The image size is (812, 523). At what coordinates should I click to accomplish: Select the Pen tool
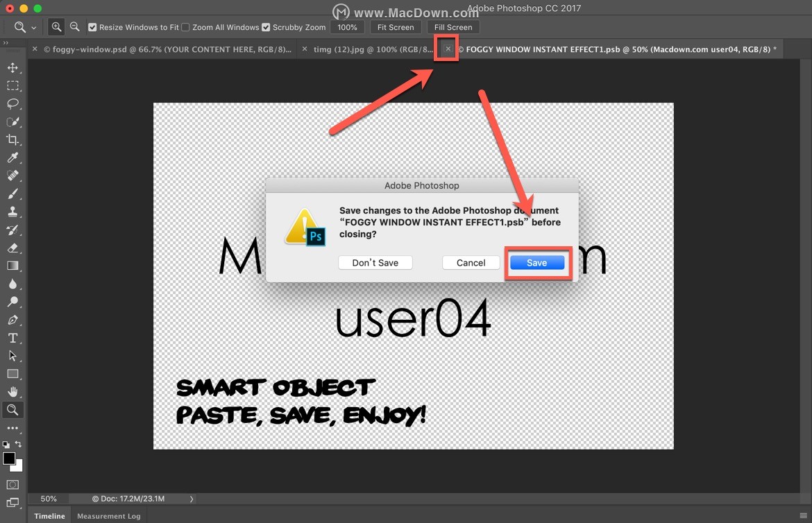click(x=12, y=320)
